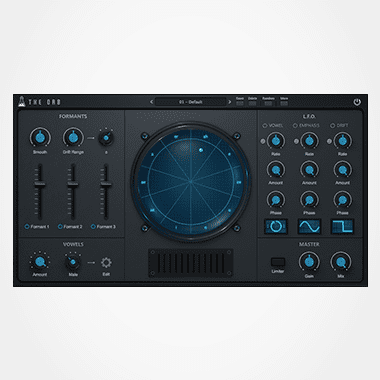Viewport: 380px width, 380px height.
Task: Click the sync button beside Vowel Rate knob
Action: [x=263, y=141]
